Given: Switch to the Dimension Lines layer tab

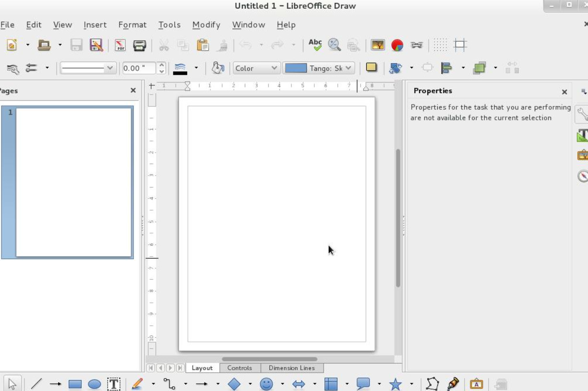Looking at the screenshot, I should (x=292, y=368).
